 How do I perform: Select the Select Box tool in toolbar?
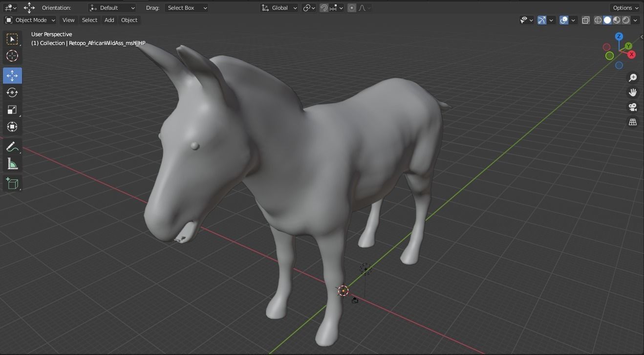pyautogui.click(x=12, y=39)
